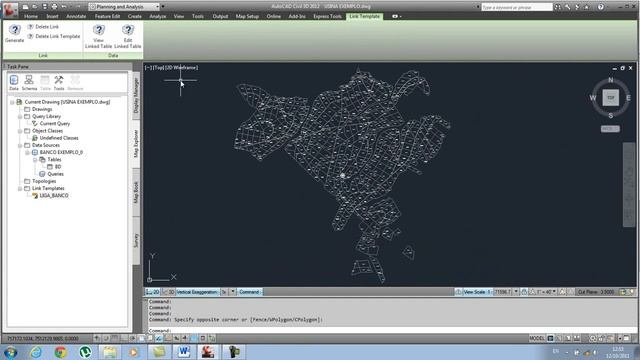Viewport: 640px width, 360px height.
Task: Click the ViewCube North compass letter
Action: [611, 80]
